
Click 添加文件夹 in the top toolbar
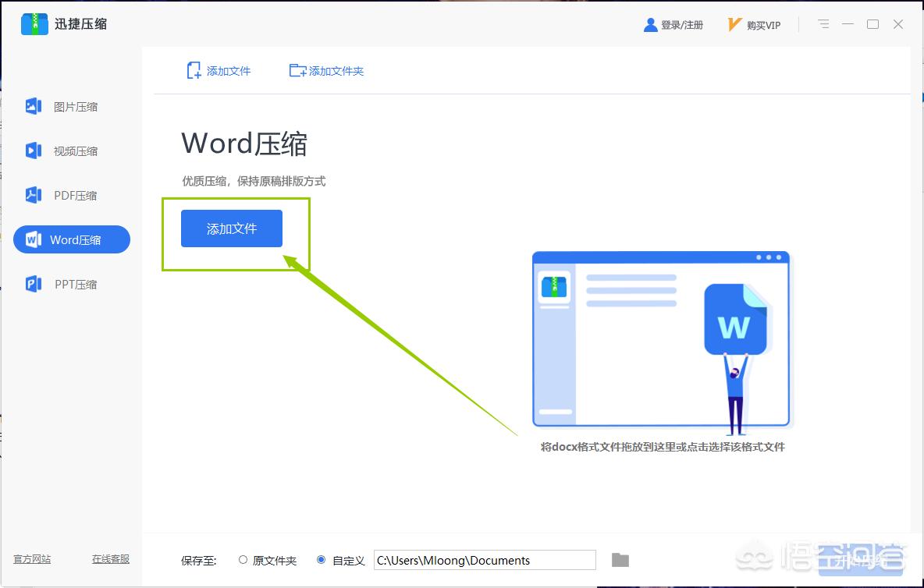click(326, 70)
